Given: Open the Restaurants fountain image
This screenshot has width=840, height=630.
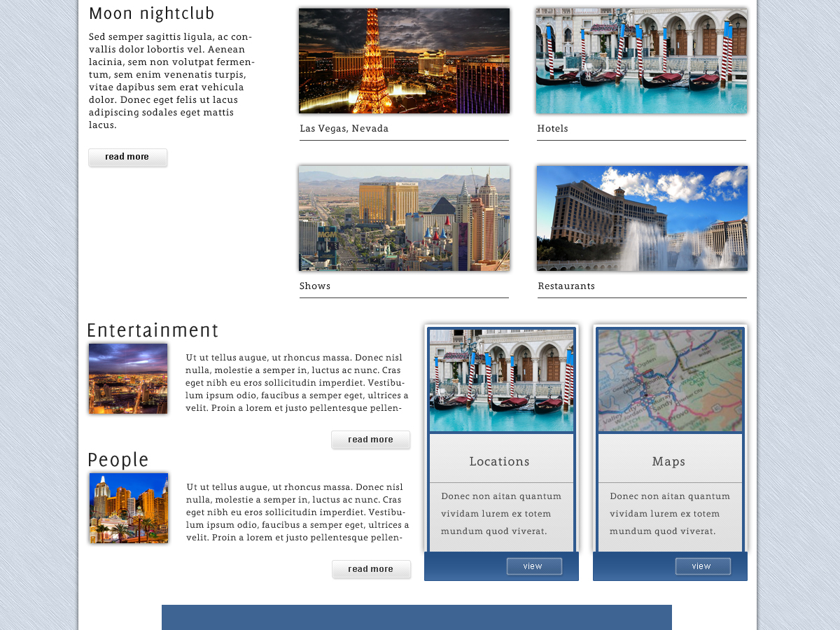Looking at the screenshot, I should pos(641,218).
